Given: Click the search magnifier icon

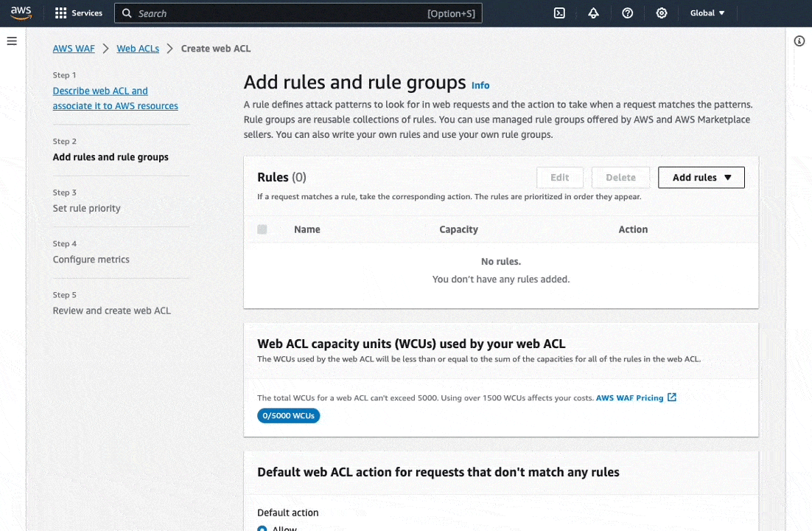Looking at the screenshot, I should coord(127,13).
